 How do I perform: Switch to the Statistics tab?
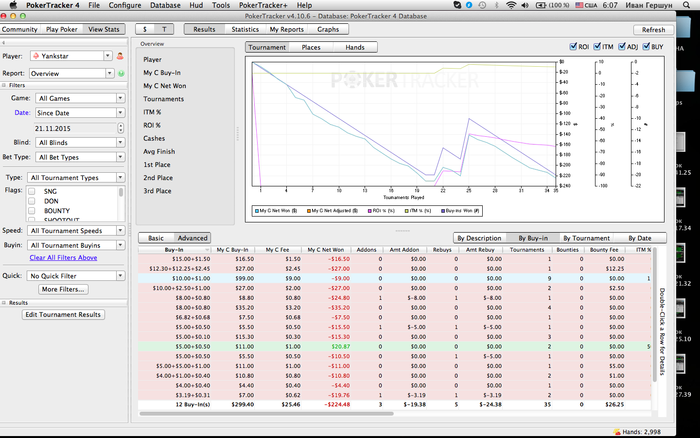245,29
